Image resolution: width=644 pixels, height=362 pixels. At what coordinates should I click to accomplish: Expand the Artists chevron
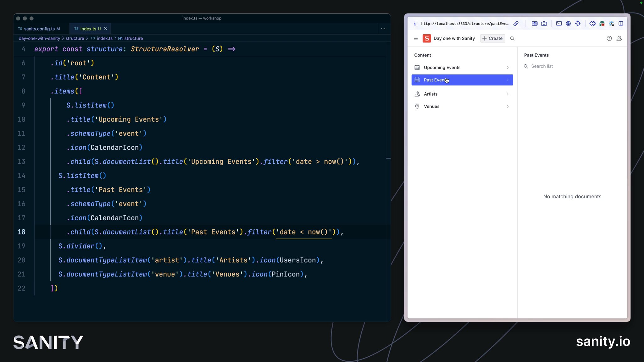point(508,94)
